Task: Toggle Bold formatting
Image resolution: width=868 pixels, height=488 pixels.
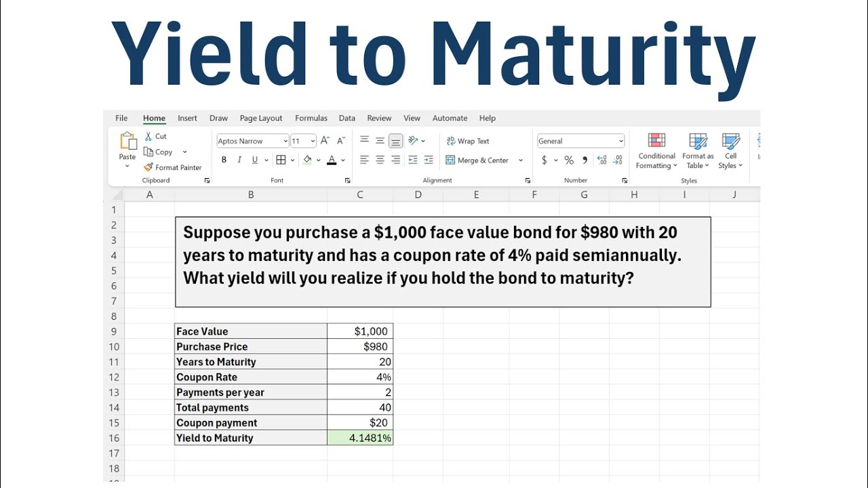Action: 224,160
